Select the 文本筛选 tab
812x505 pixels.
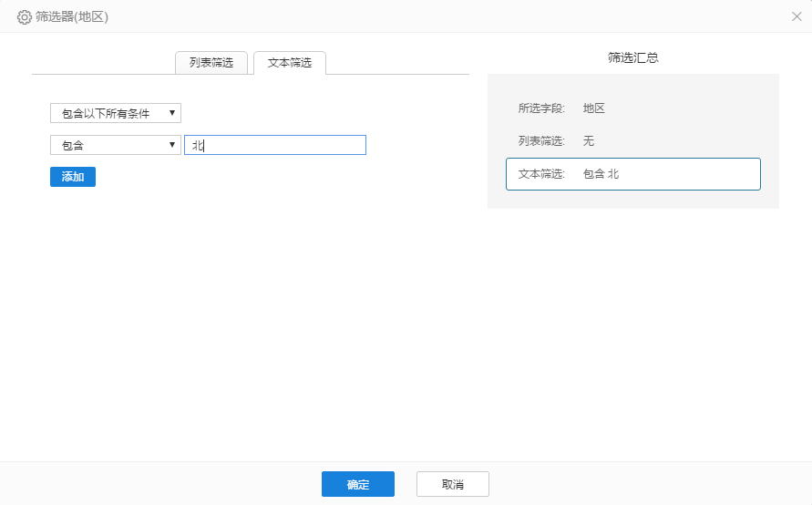[290, 63]
